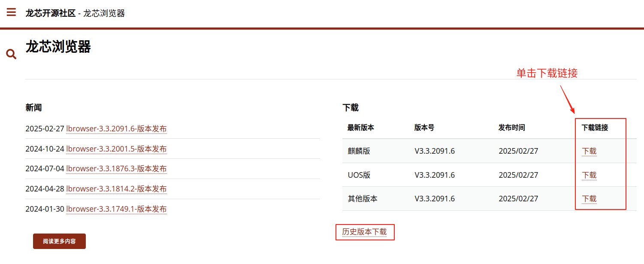Viewport: 644px width, 264px height.
Task: Open the lbrowser-3.3.1814.2 release news
Action: pos(116,189)
